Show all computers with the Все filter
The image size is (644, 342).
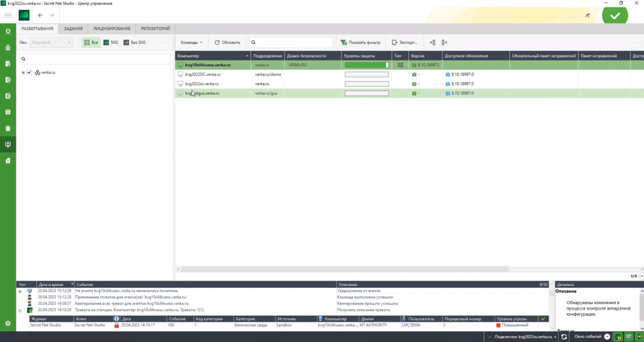click(x=91, y=43)
